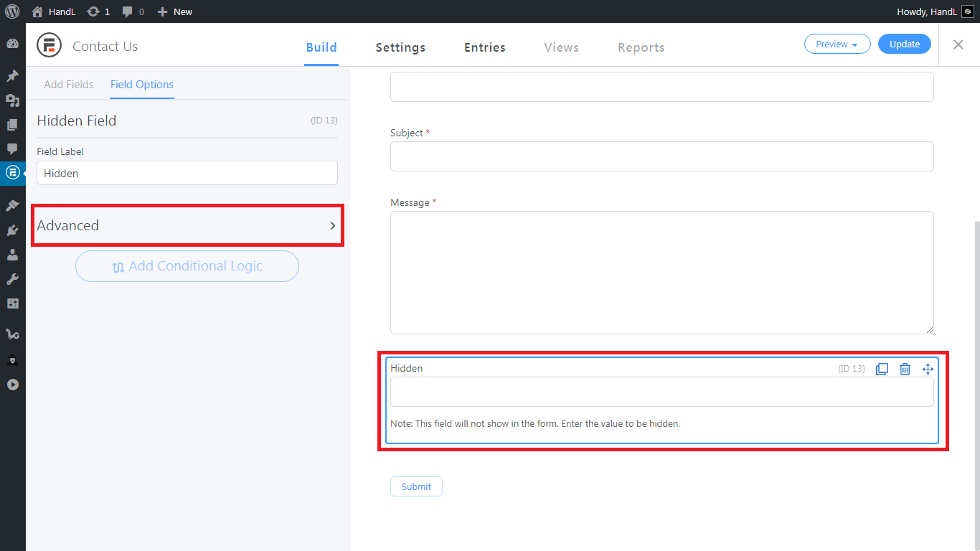Image resolution: width=980 pixels, height=551 pixels.
Task: Open the Formidable Forms sidebar icon
Action: click(12, 172)
